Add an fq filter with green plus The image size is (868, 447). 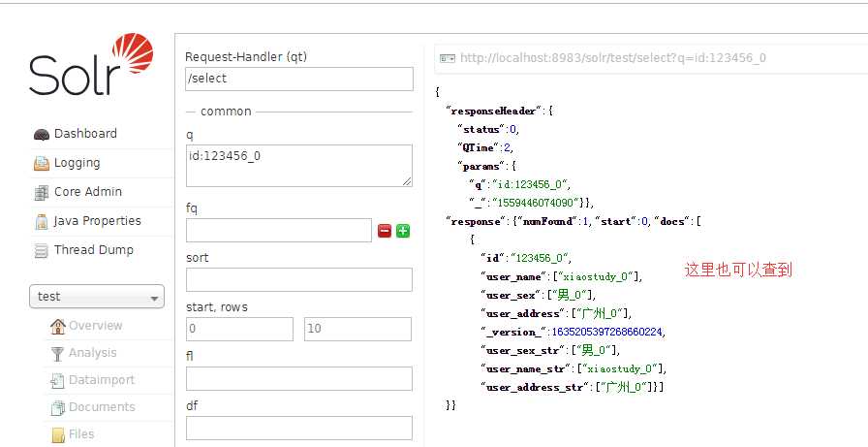[x=403, y=231]
